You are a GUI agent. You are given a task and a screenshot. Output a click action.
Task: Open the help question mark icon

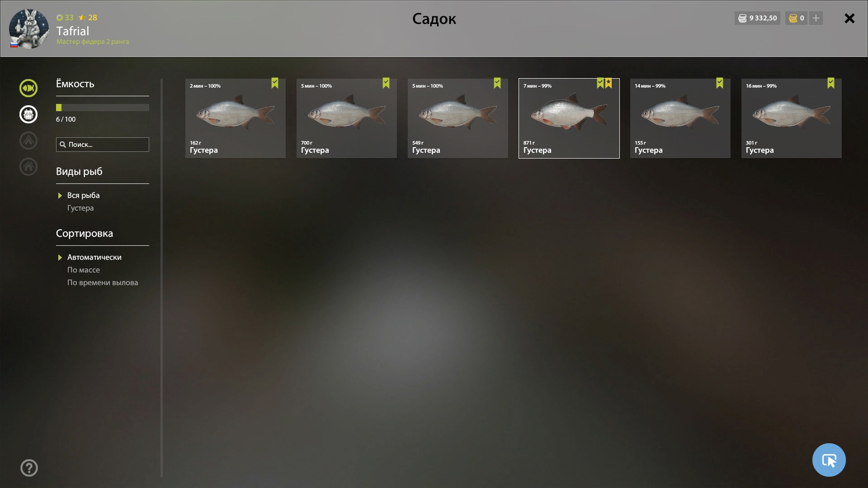click(29, 468)
